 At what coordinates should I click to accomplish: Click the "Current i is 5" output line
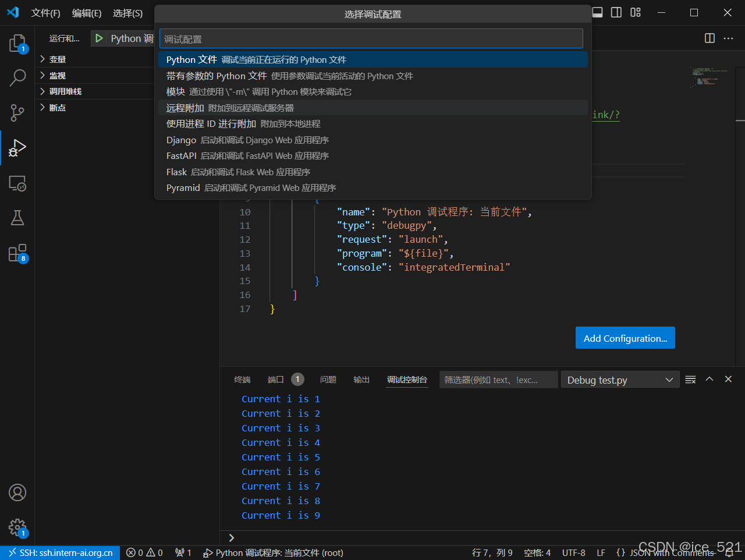click(281, 457)
